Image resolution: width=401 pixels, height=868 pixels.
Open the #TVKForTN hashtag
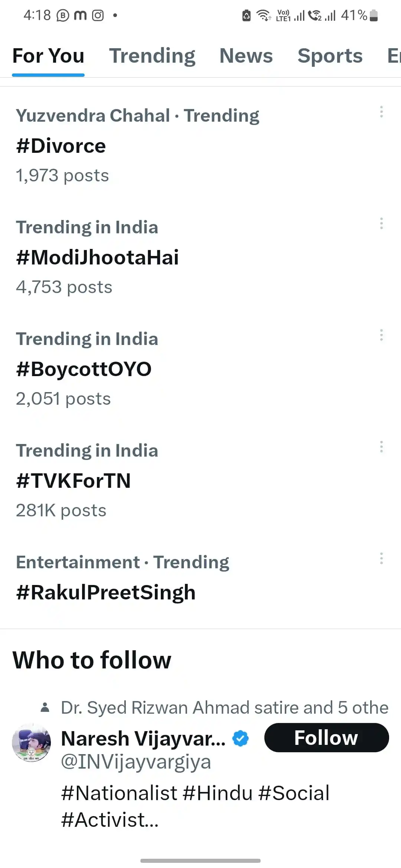tap(74, 481)
